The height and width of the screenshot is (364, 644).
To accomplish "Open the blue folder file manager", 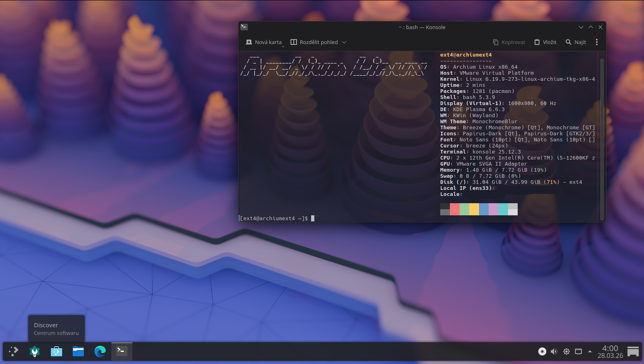I will point(78,351).
